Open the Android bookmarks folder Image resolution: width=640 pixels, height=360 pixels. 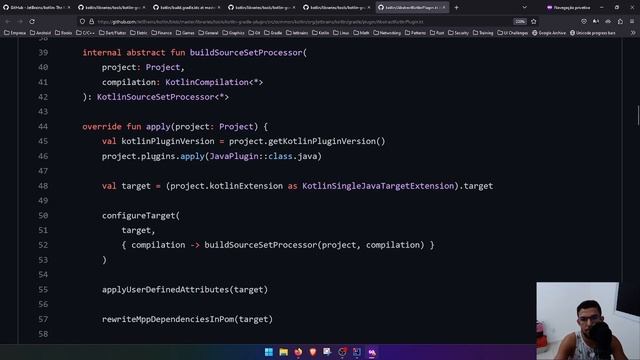point(40,33)
